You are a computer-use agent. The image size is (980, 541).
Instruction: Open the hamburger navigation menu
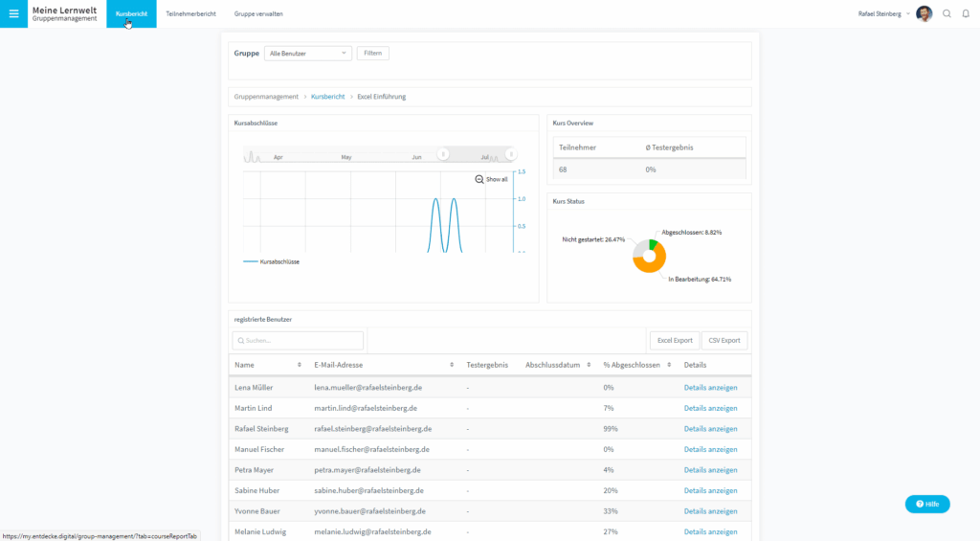click(x=13, y=13)
